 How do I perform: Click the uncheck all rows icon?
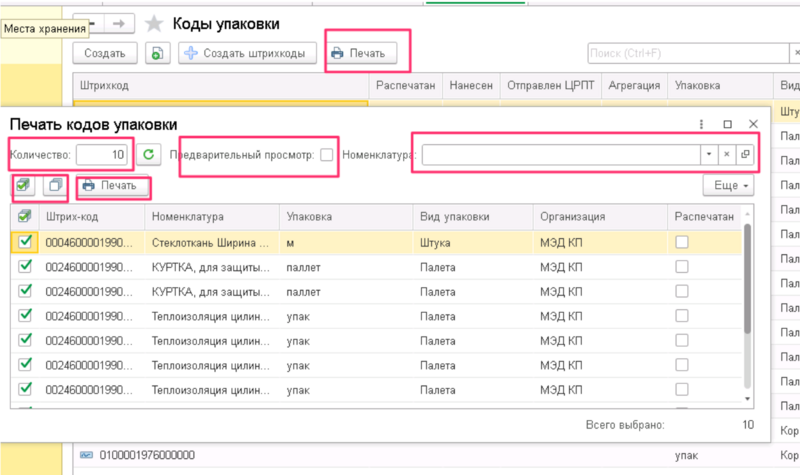point(55,185)
